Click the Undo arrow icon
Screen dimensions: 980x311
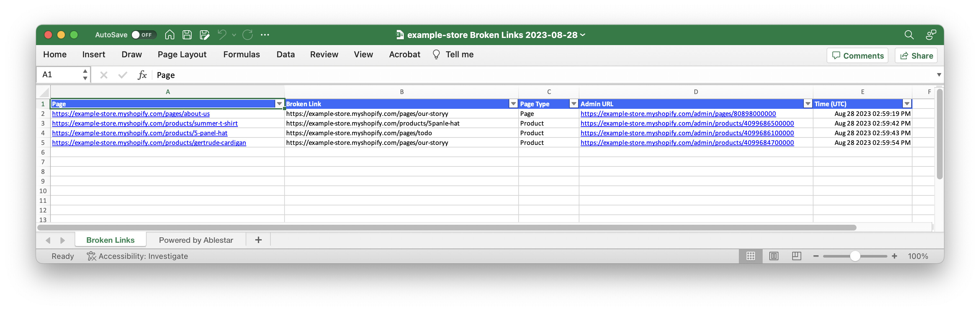coord(222,35)
